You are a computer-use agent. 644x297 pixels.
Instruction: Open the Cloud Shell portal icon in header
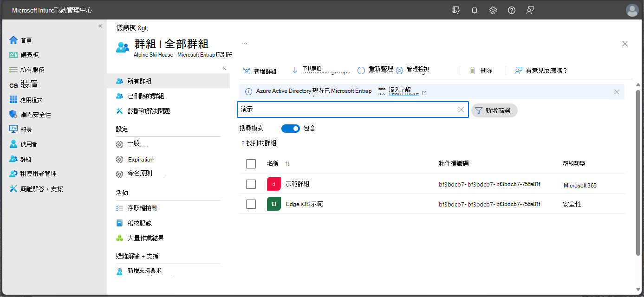point(456,10)
